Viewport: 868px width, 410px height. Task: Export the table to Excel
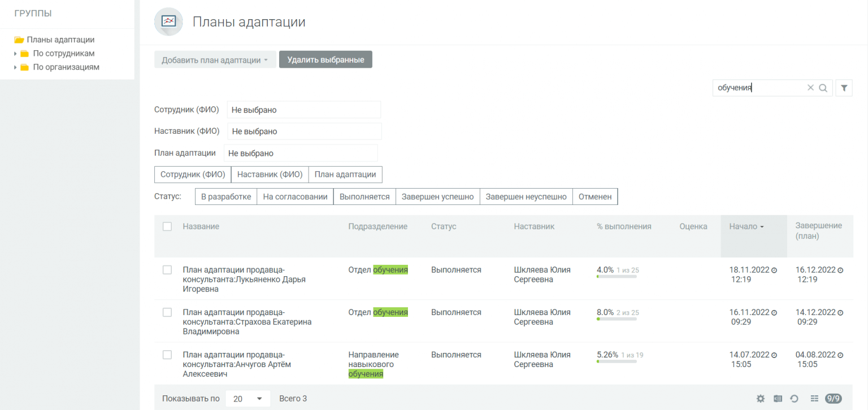coord(778,399)
